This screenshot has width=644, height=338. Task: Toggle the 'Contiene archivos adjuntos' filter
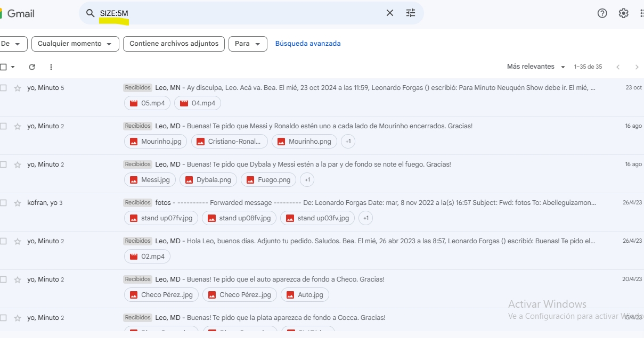[x=174, y=44]
